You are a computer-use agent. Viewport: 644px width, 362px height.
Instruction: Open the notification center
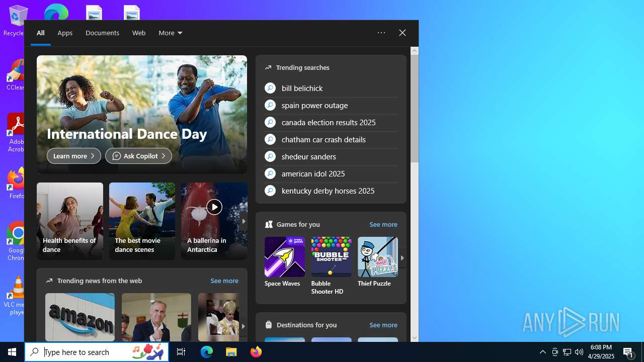[629, 352]
